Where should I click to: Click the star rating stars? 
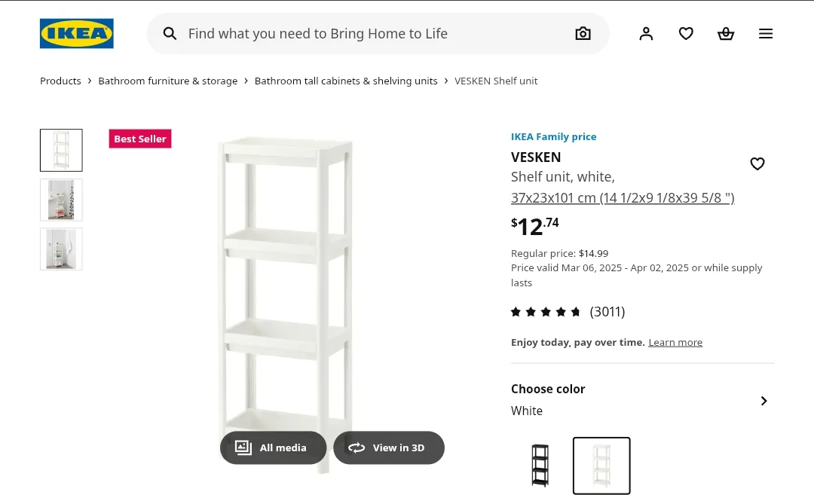coord(546,311)
